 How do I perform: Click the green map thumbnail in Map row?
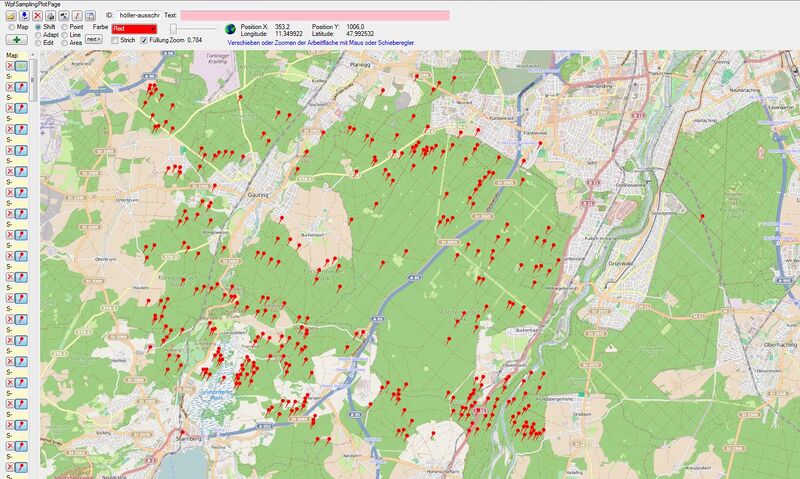coord(21,66)
